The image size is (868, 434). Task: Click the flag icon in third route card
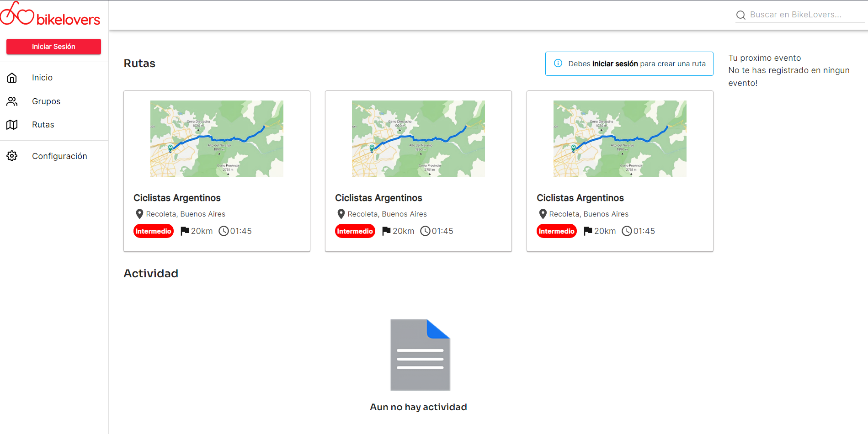[x=588, y=231]
